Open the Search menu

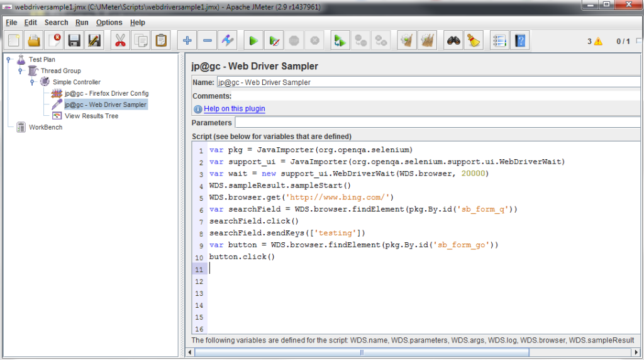[56, 23]
